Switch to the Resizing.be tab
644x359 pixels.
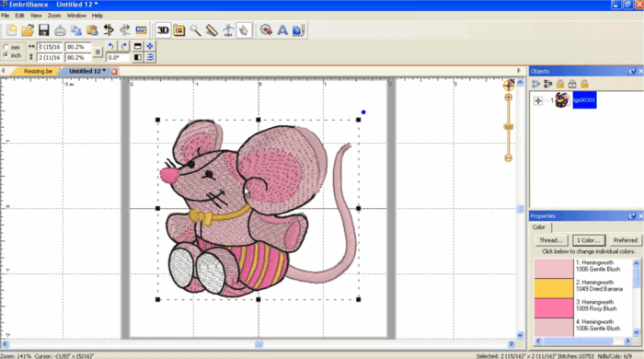click(x=38, y=71)
